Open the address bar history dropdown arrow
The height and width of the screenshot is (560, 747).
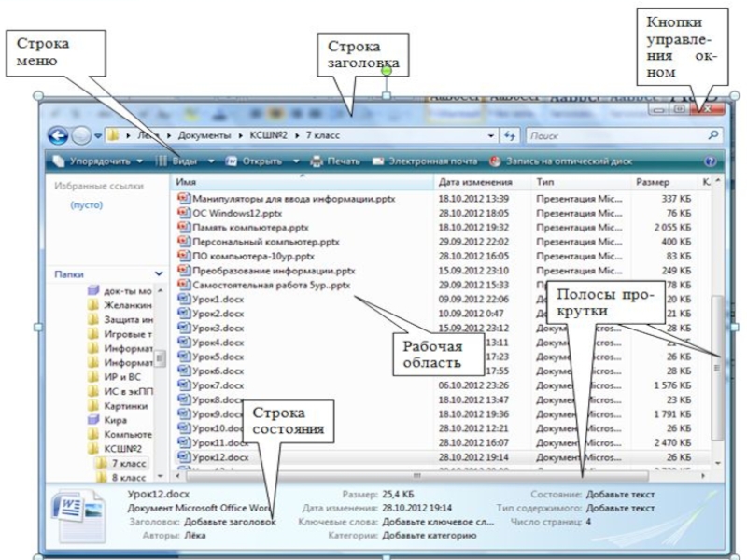(492, 136)
